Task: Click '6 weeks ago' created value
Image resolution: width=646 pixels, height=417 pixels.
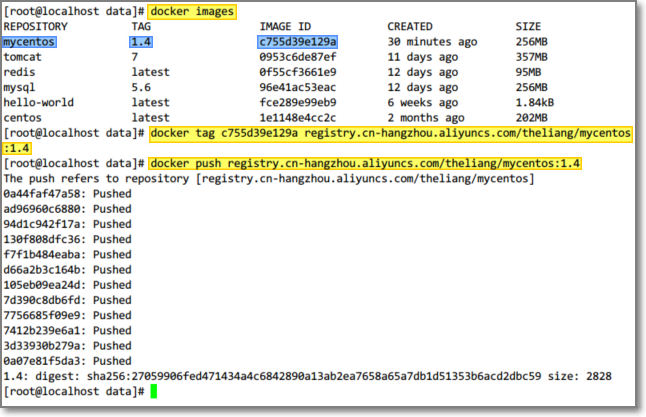Action: [x=423, y=103]
